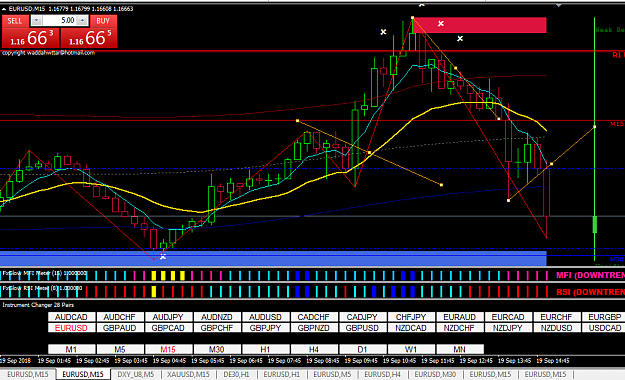Change chart period to D1
The image size is (625, 380).
[x=362, y=349]
